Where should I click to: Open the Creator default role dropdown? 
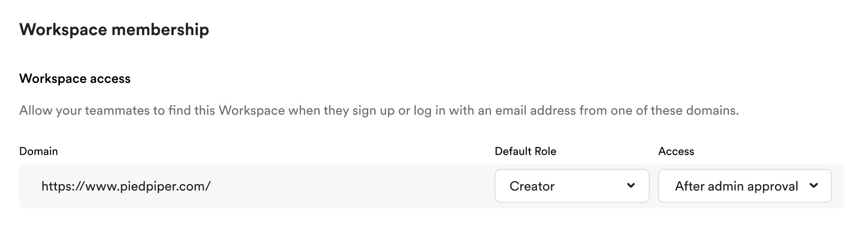(x=572, y=186)
